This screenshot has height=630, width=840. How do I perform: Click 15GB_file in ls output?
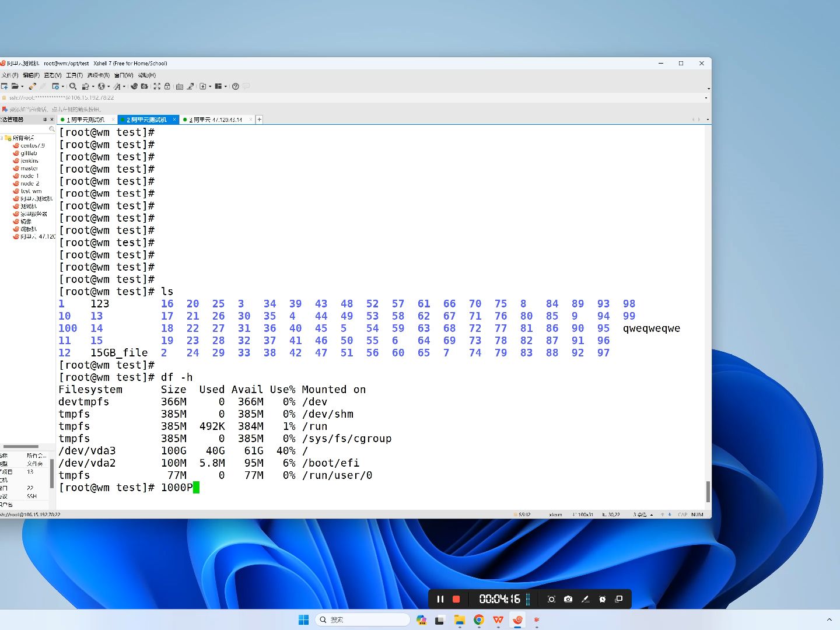pyautogui.click(x=119, y=353)
